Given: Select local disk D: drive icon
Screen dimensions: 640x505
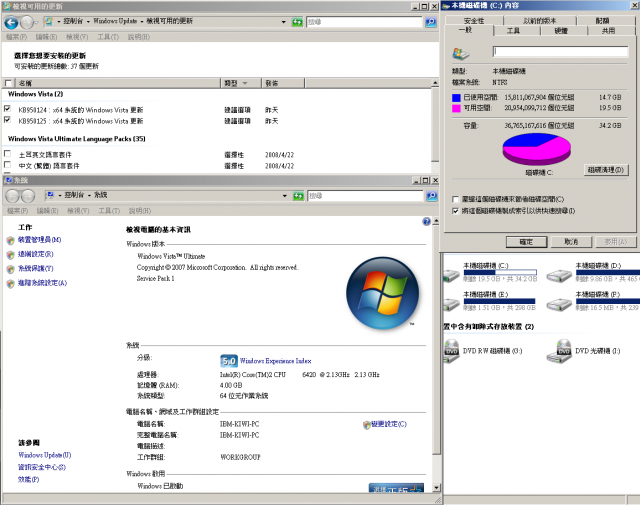Looking at the screenshot, I should pyautogui.click(x=559, y=276).
